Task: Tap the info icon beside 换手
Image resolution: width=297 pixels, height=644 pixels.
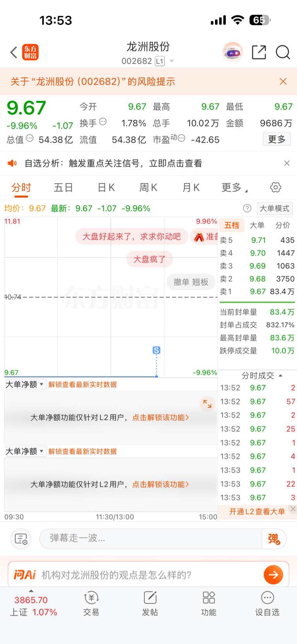Action: pos(103,121)
